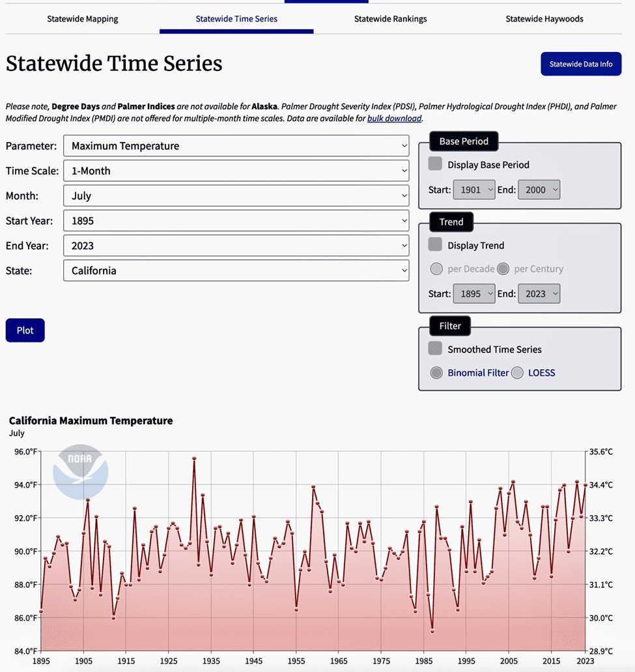Turn on Smoothed Time Series checkbox
The height and width of the screenshot is (672, 635).
point(435,349)
